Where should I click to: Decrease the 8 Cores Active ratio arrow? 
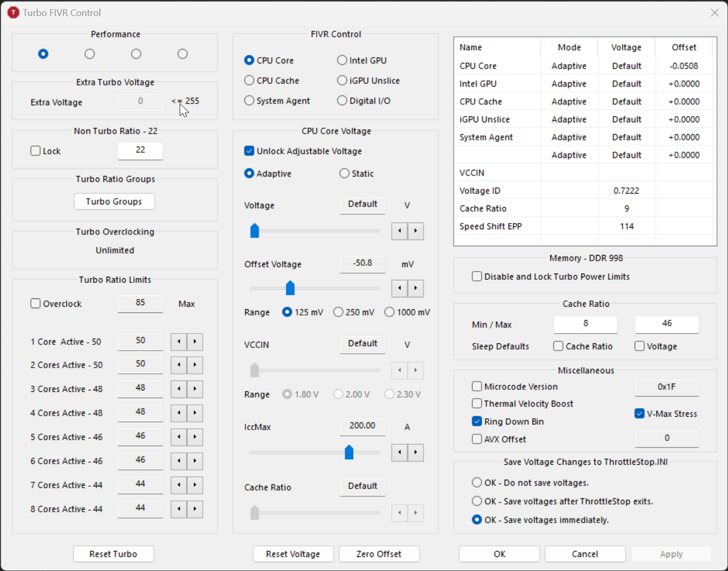(x=179, y=509)
